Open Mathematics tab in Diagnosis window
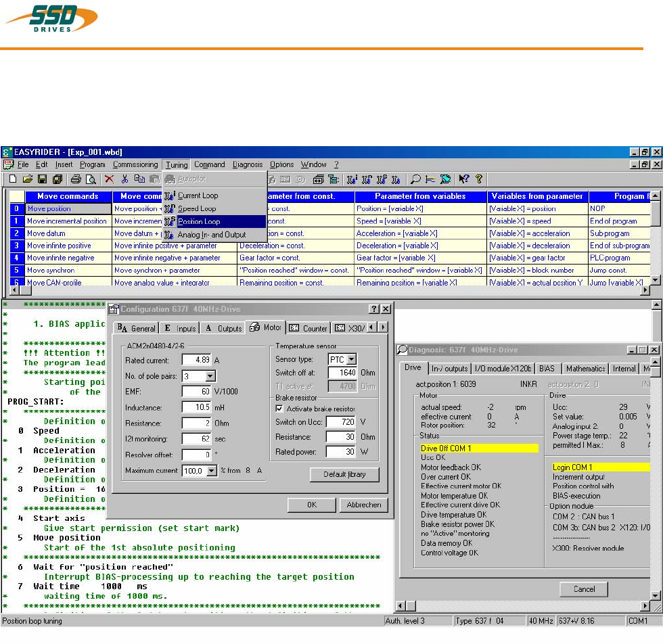663x644 pixels. 586,369
